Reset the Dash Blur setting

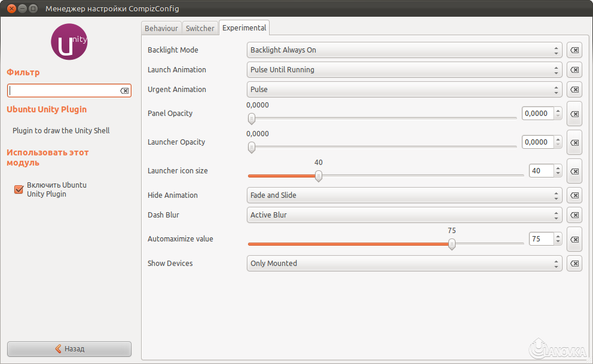[x=574, y=215]
